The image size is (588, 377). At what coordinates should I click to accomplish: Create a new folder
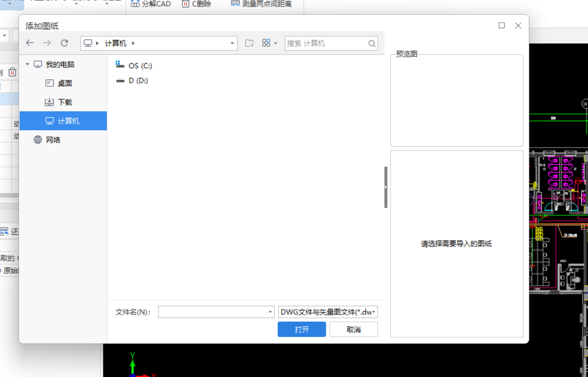pyautogui.click(x=249, y=43)
